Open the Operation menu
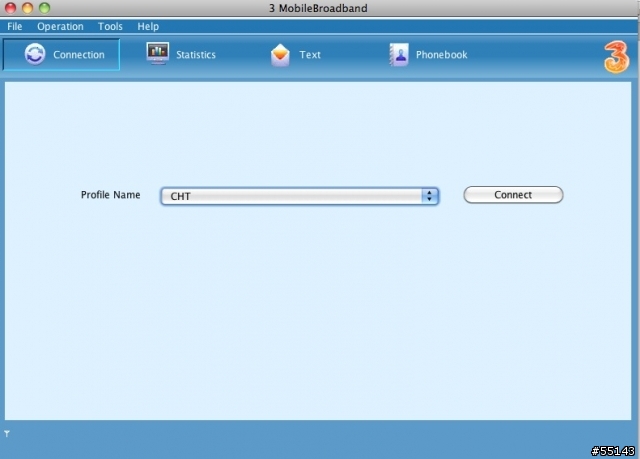The image size is (640, 459). pyautogui.click(x=60, y=27)
